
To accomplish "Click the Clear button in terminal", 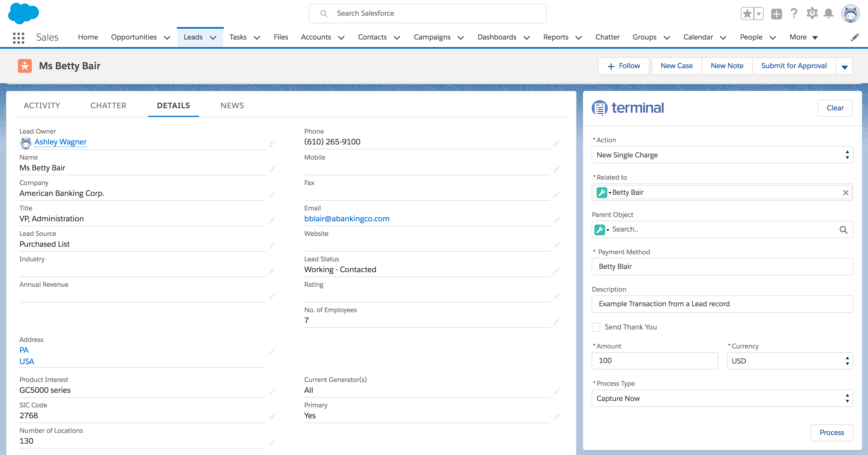I will pos(835,108).
